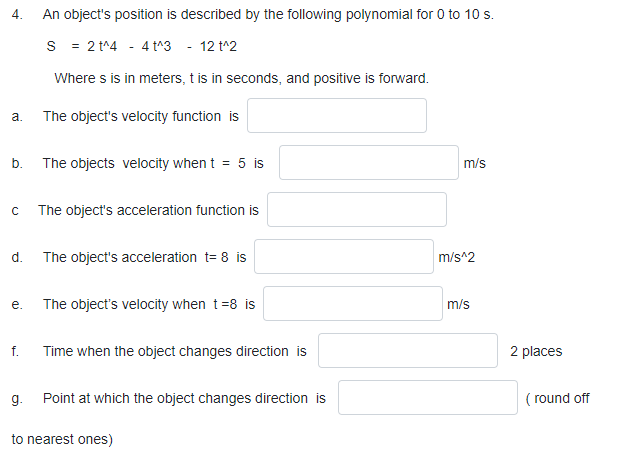Image resolution: width=618 pixels, height=460 pixels.
Task: Click the question number 4
Action: [x=18, y=16]
